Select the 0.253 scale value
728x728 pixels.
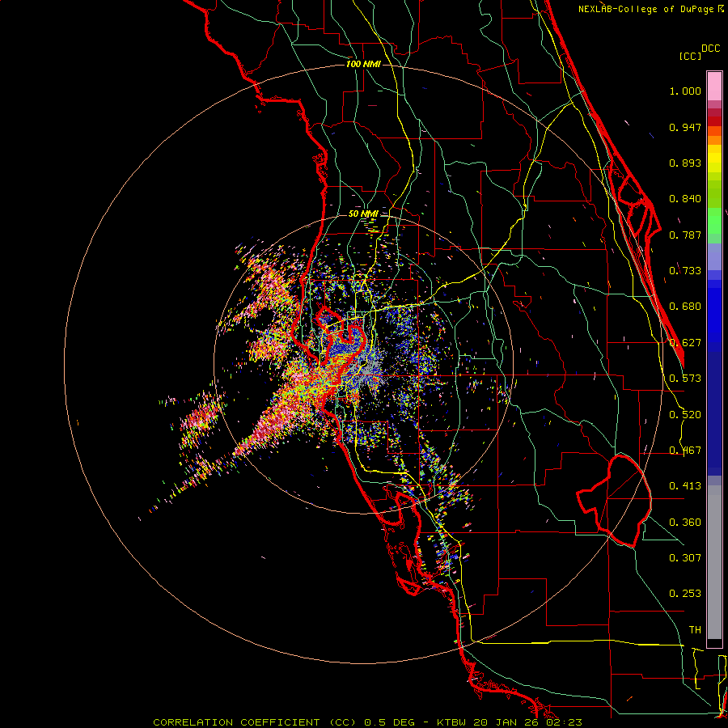[685, 594]
